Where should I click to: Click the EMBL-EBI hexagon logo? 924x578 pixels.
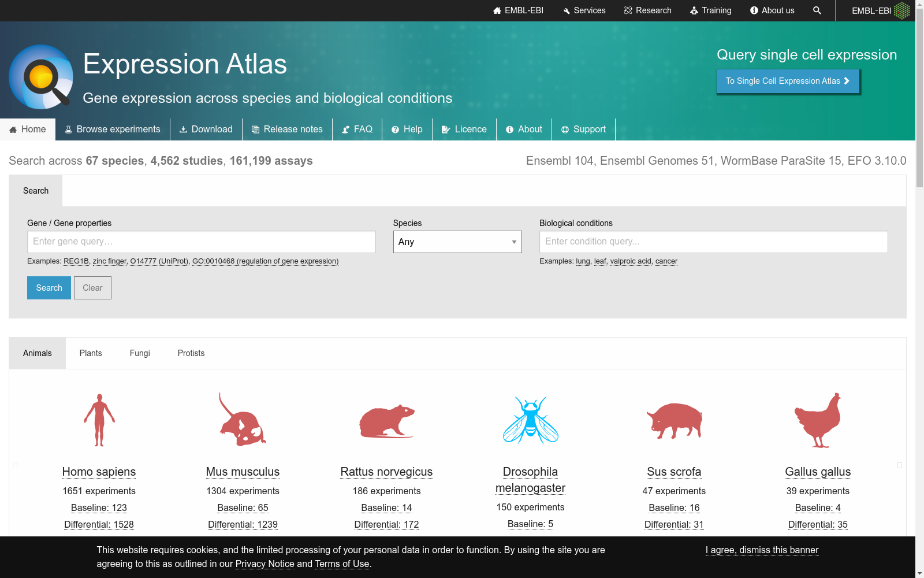coord(901,10)
